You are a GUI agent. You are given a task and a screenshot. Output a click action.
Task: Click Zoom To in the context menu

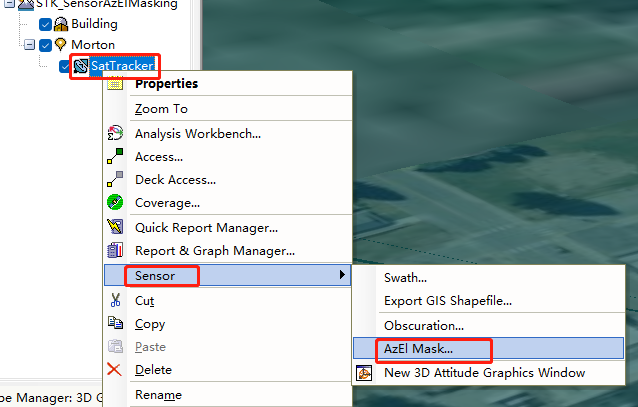(x=161, y=108)
